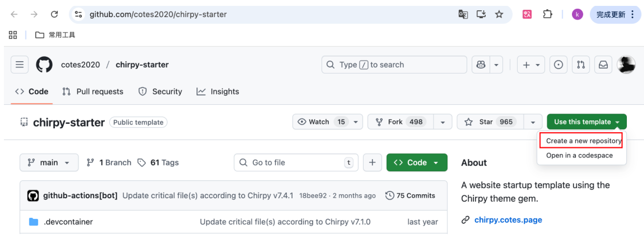Viewport: 644px width, 235px height.
Task: Open the Issues icon in the header
Action: coord(558,65)
